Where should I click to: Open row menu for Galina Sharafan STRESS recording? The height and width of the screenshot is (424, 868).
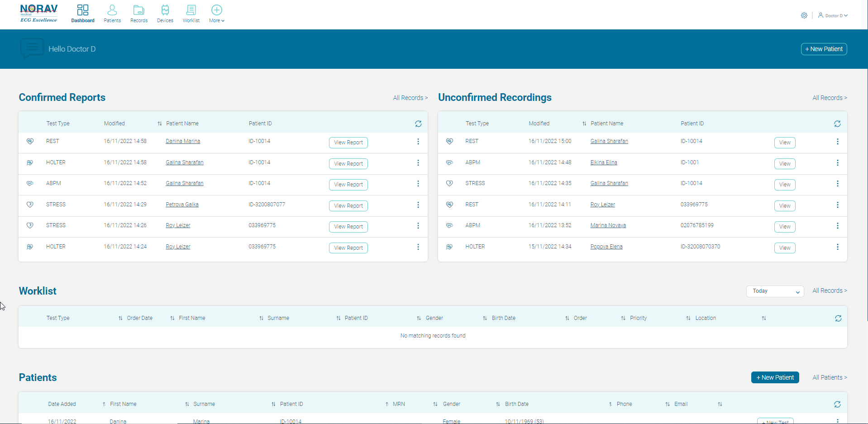click(x=838, y=184)
